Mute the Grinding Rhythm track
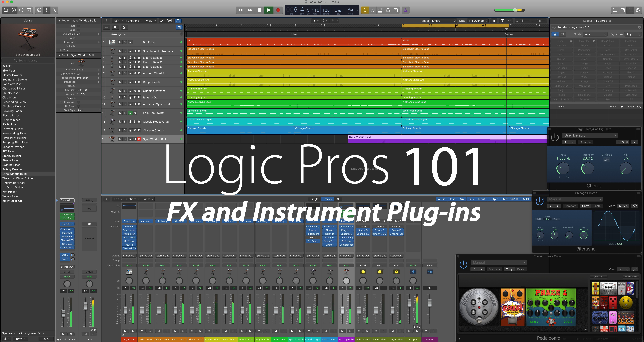Viewport: 644px width, 342px height. click(x=120, y=91)
